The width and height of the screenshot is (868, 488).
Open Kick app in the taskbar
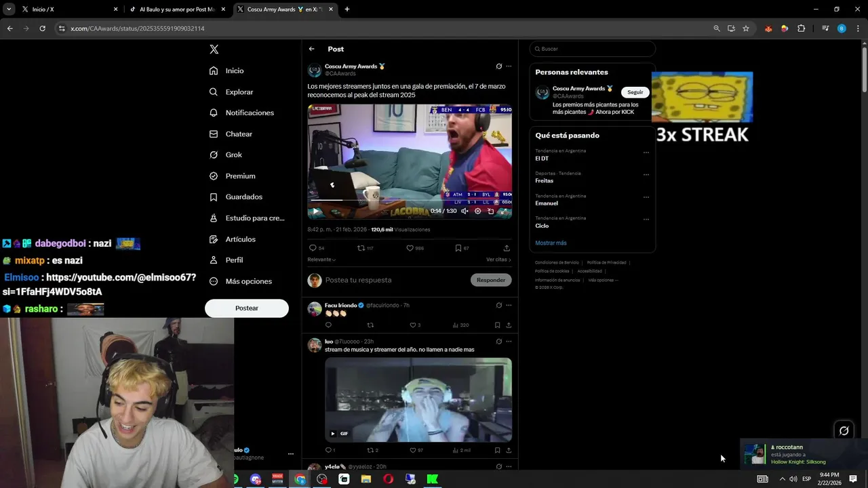[x=432, y=479]
